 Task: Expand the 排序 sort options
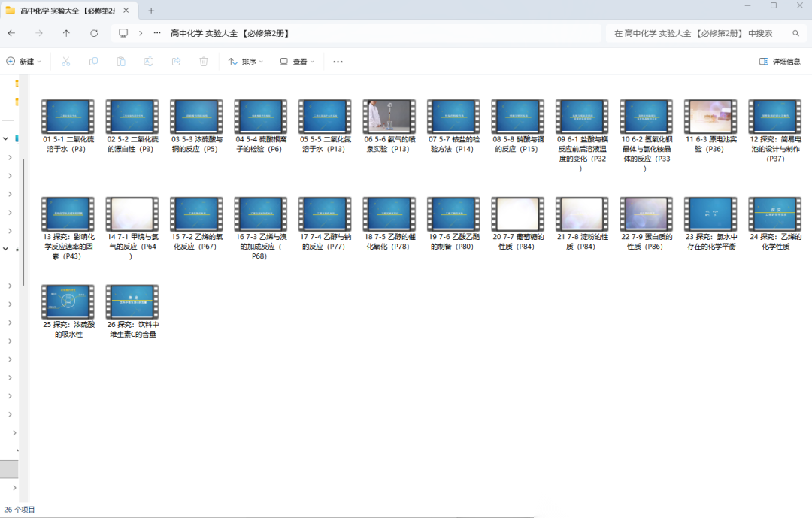246,62
